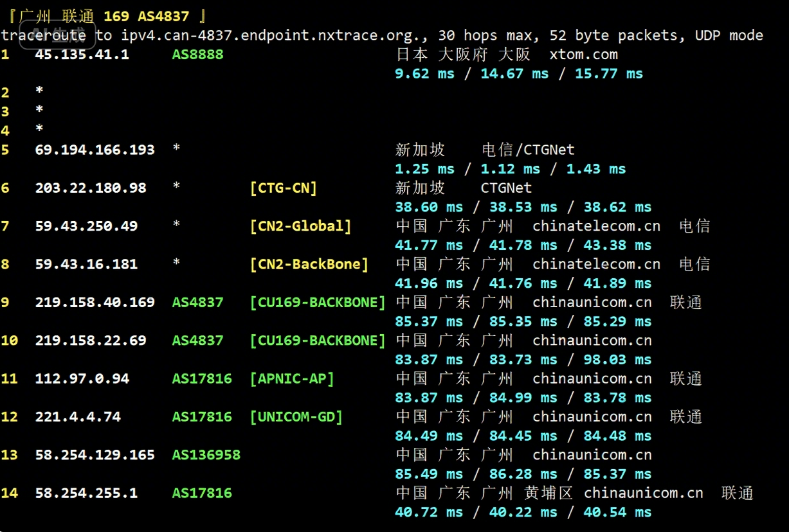Select AS17816 in hop 14 row
The height and width of the screenshot is (532, 789).
202,493
